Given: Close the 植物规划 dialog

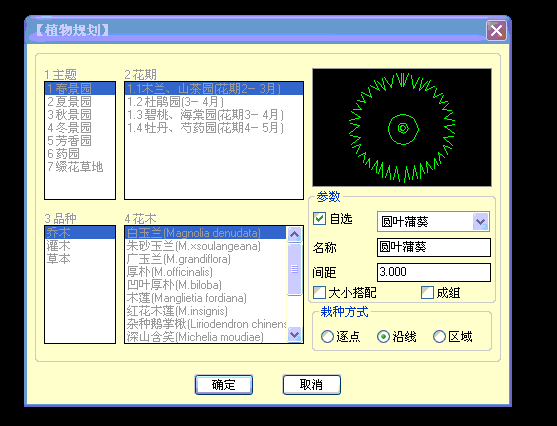Looking at the screenshot, I should (496, 30).
